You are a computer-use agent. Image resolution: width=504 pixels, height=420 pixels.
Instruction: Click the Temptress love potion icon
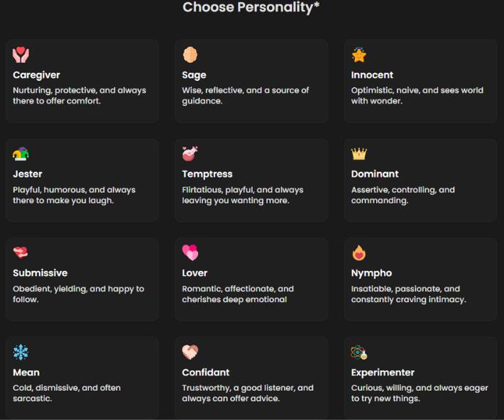[190, 153]
